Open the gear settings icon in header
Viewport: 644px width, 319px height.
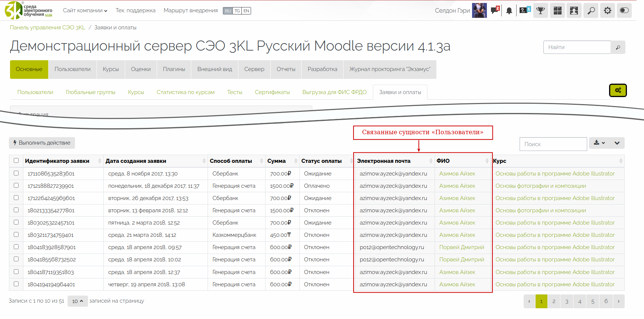coord(608,11)
